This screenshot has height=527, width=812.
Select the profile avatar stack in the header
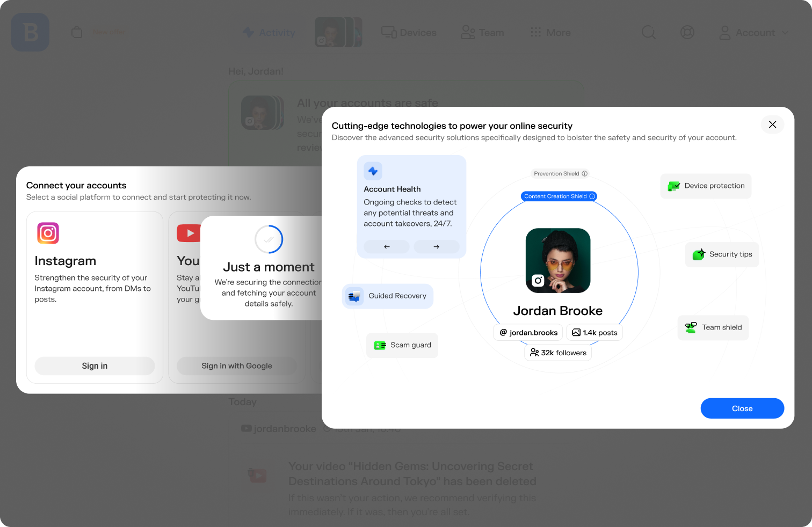(338, 32)
